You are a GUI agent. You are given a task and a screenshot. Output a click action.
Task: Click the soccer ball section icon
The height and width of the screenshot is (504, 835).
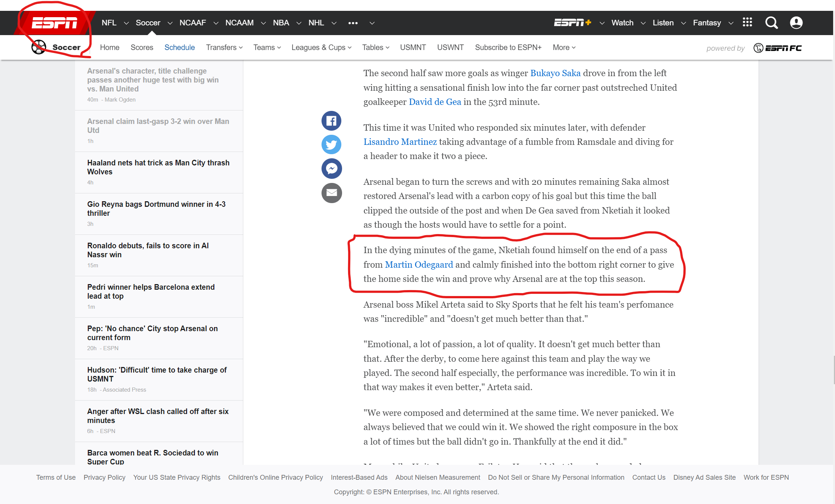(38, 47)
